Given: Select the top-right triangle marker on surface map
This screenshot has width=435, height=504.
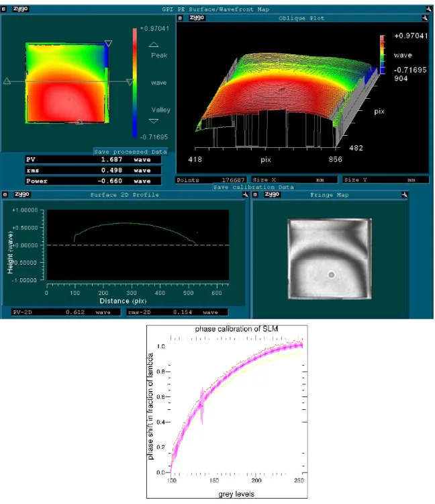Looking at the screenshot, I should (x=108, y=44).
